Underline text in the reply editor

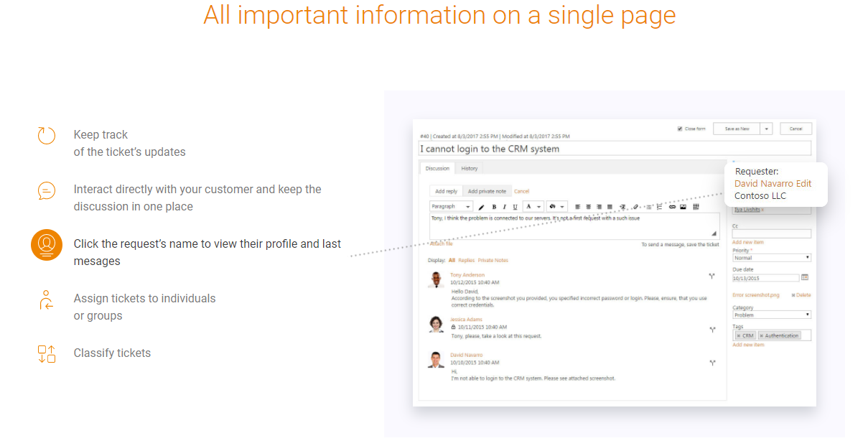pyautogui.click(x=515, y=207)
